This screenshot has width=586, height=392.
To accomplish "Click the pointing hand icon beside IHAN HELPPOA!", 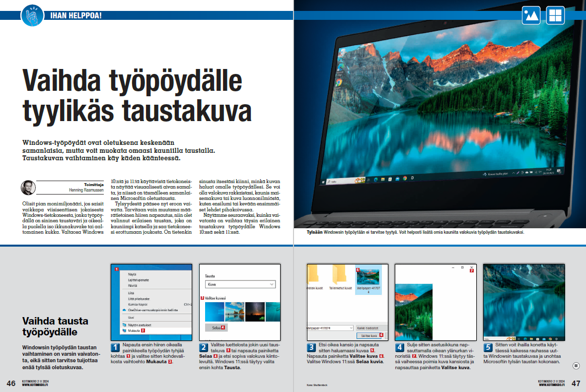I will (32, 15).
